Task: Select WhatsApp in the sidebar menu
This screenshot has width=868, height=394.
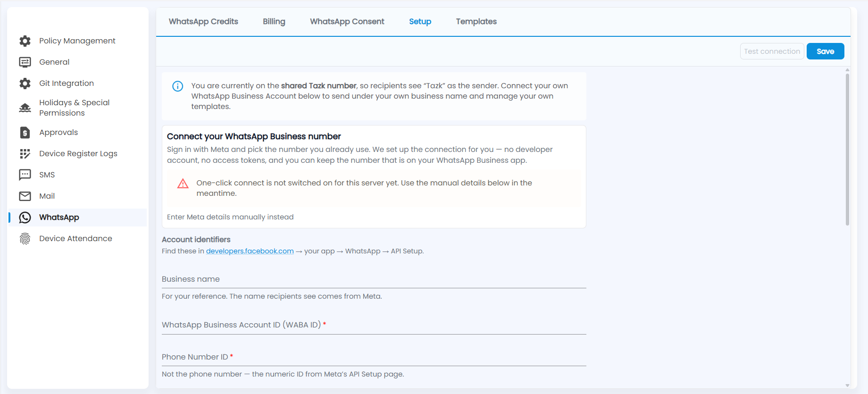Action: (77, 218)
